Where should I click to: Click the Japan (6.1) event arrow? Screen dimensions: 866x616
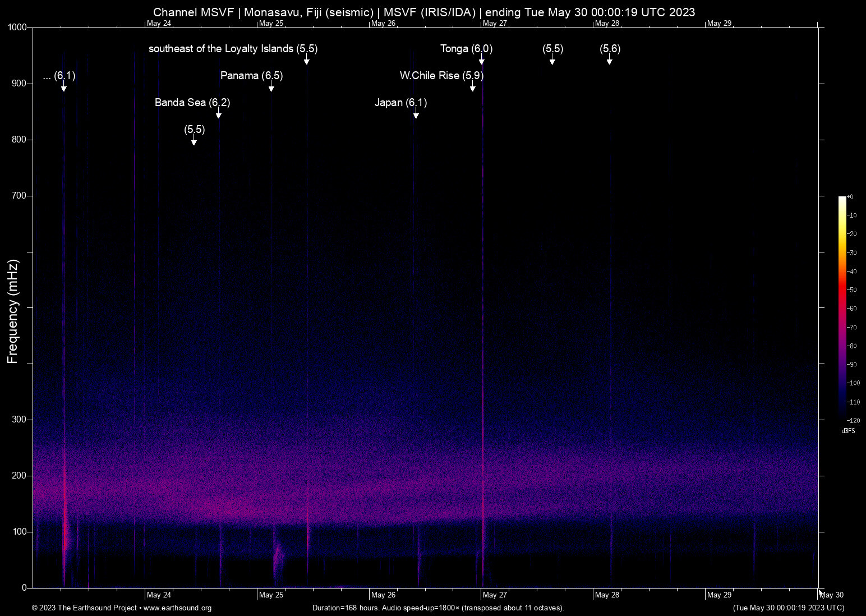click(416, 115)
